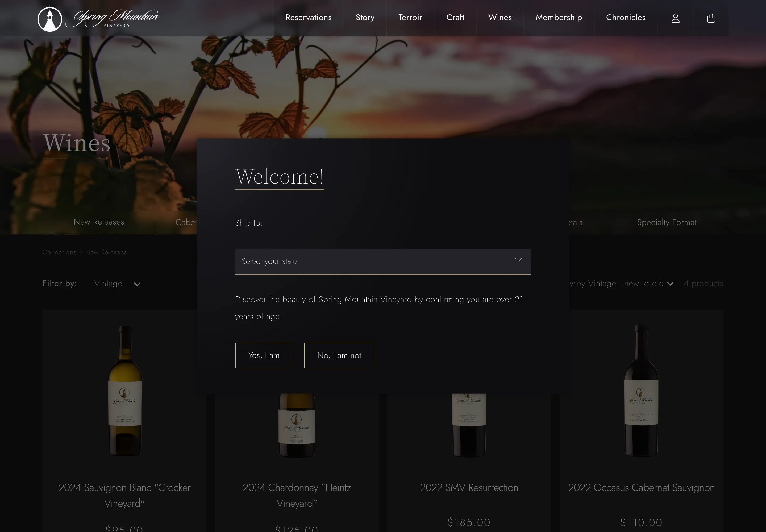The width and height of the screenshot is (766, 532).
Task: Click the $185.00 price text
Action: (469, 522)
